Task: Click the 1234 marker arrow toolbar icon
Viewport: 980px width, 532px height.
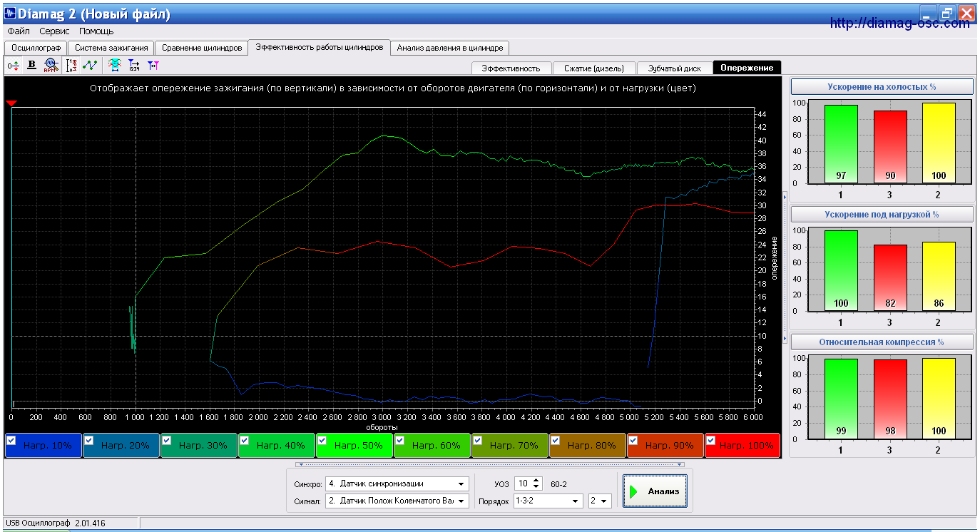Action: coord(133,65)
